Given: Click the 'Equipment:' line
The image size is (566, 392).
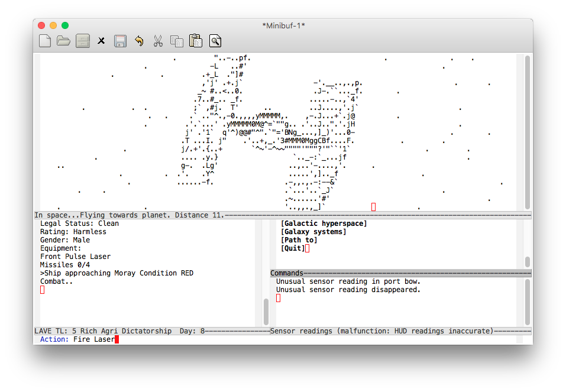Looking at the screenshot, I should click(x=61, y=248).
